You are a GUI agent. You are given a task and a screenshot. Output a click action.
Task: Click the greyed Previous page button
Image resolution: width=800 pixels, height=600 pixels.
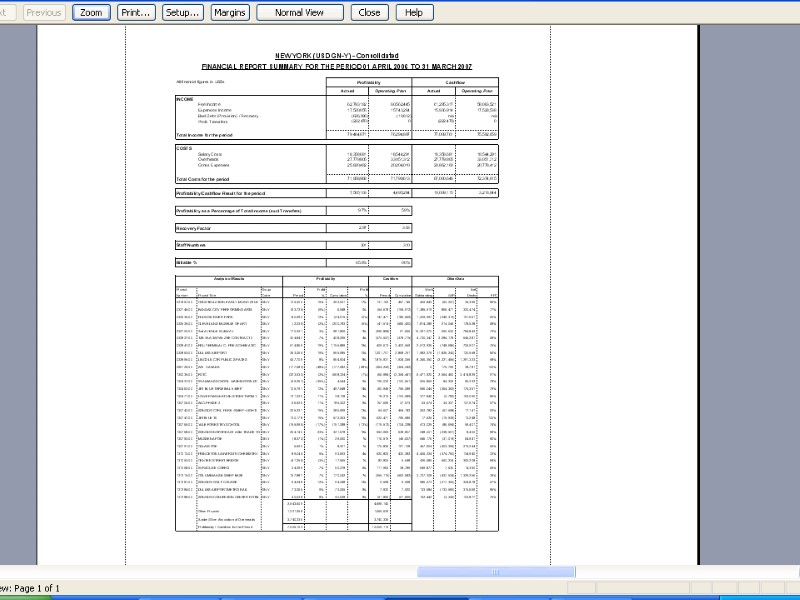point(44,13)
